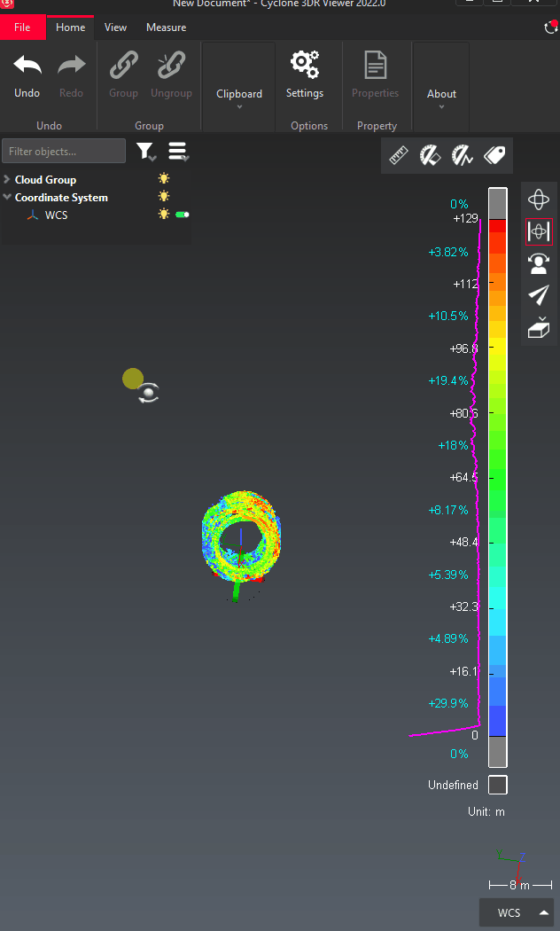Toggle visibility of Cloud Group
This screenshot has width=560, height=931.
pyautogui.click(x=164, y=179)
